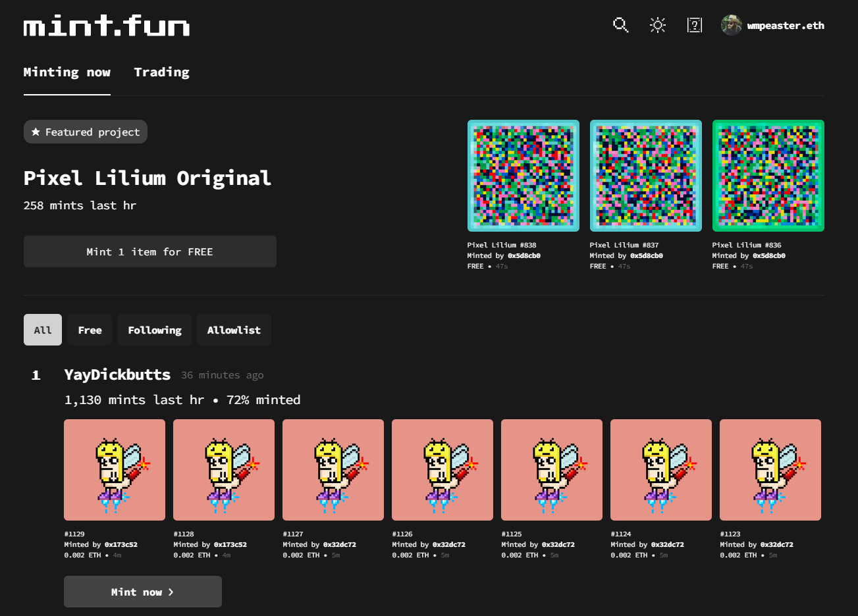Image resolution: width=858 pixels, height=616 pixels.
Task: Open the YayDickbutts collection title
Action: point(117,374)
